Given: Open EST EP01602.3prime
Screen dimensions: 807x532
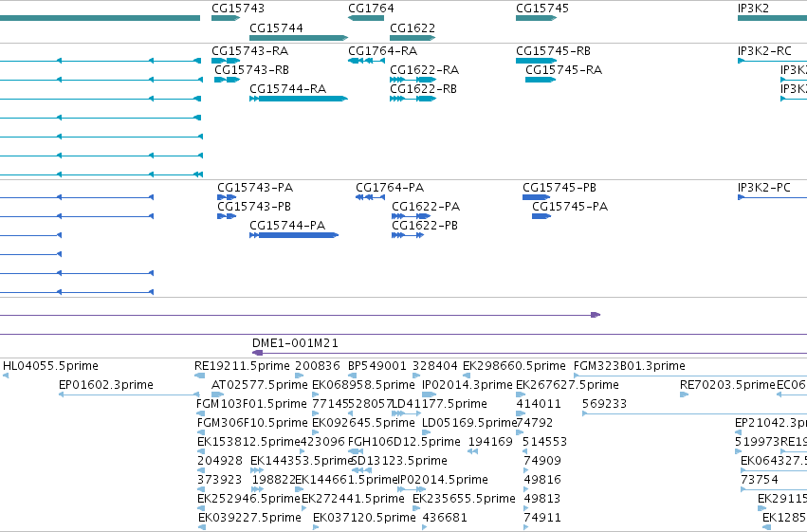Looking at the screenshot, I should 106,385.
